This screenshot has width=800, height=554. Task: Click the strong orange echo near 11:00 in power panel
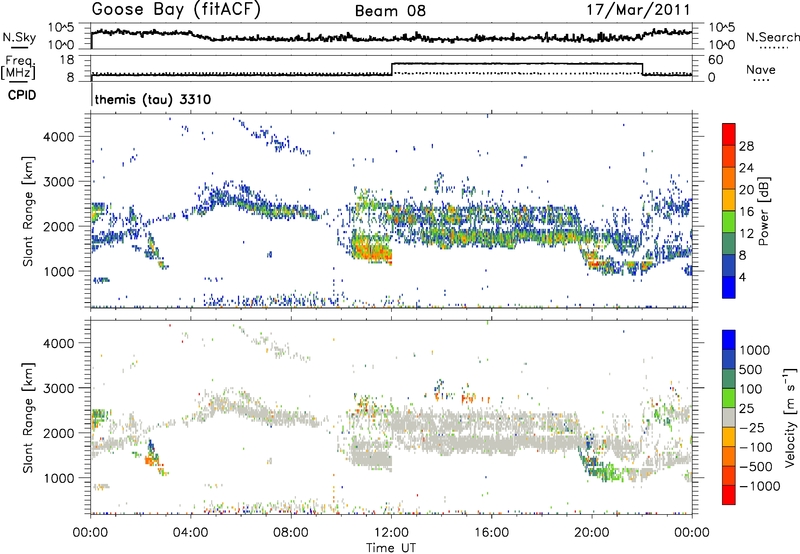click(x=371, y=249)
